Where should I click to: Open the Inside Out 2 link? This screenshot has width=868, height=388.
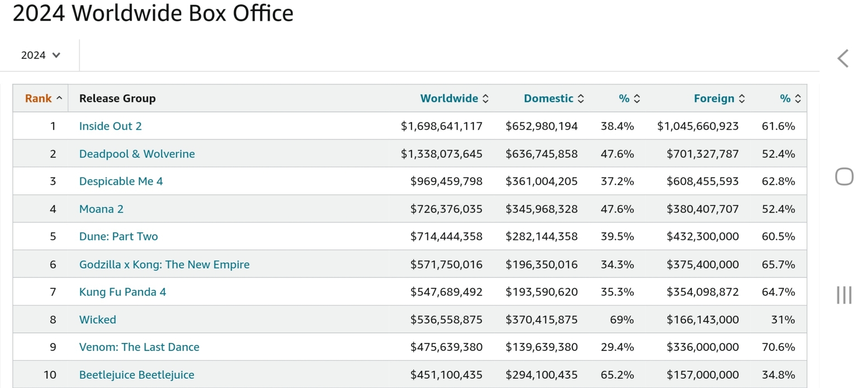pyautogui.click(x=110, y=126)
